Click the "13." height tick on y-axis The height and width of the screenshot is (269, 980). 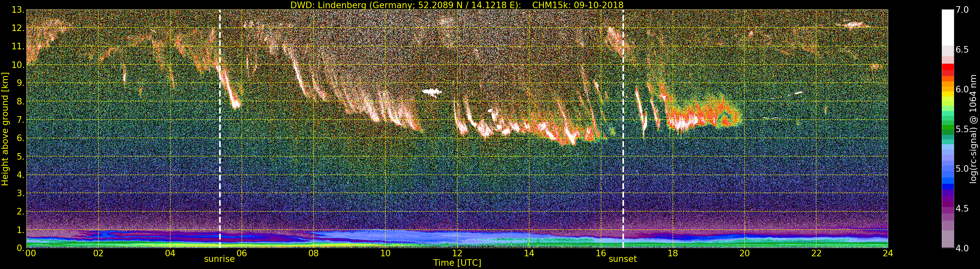click(18, 10)
